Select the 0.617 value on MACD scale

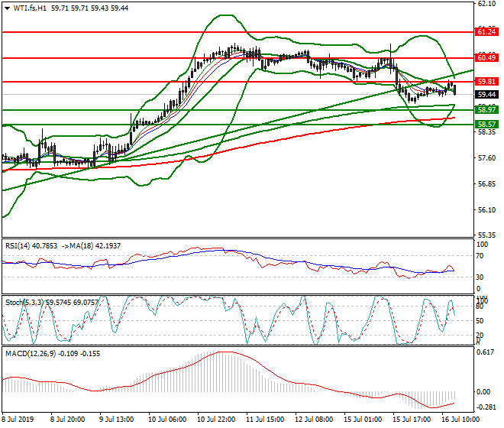(486, 352)
